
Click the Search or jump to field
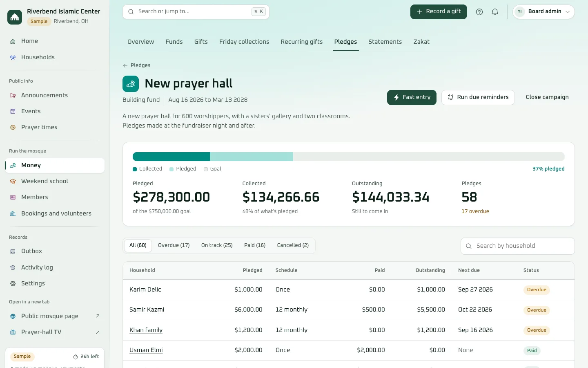pyautogui.click(x=196, y=12)
